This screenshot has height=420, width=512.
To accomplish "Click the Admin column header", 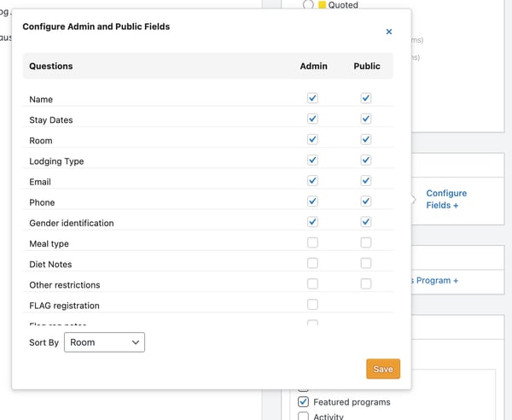I will click(x=313, y=66).
